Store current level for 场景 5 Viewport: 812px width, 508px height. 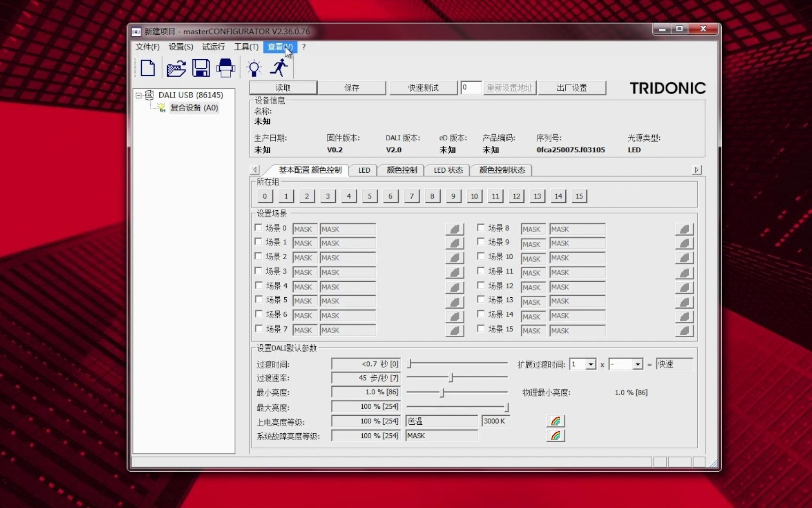pyautogui.click(x=454, y=302)
